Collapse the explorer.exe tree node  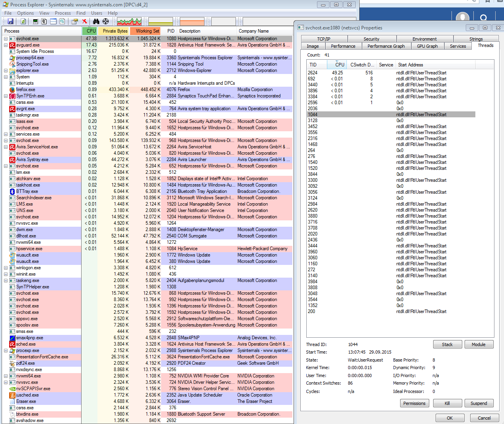pyautogui.click(x=6, y=70)
